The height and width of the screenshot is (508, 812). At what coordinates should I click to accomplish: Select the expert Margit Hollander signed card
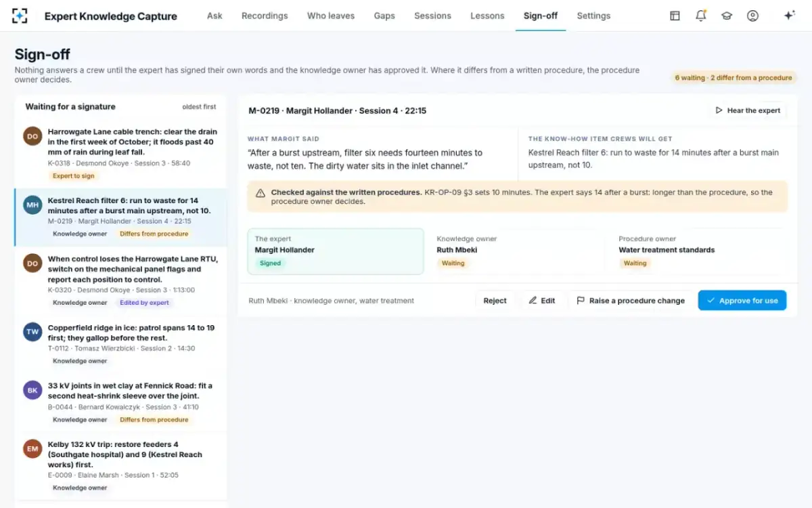[336, 251]
